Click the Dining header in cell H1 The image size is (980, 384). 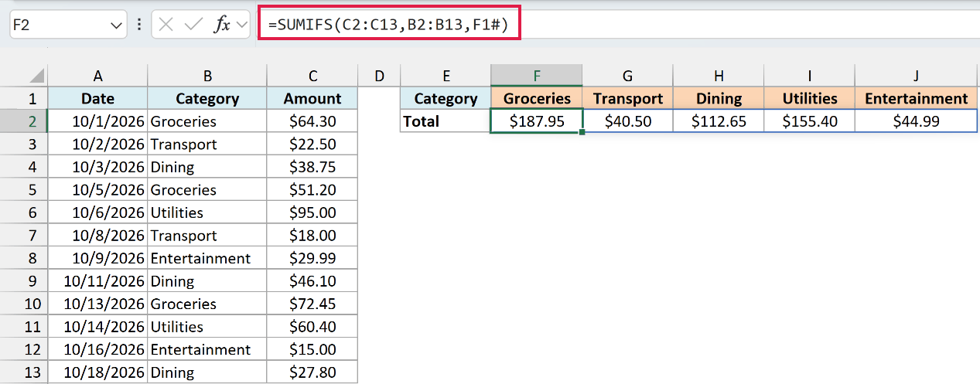coord(719,98)
